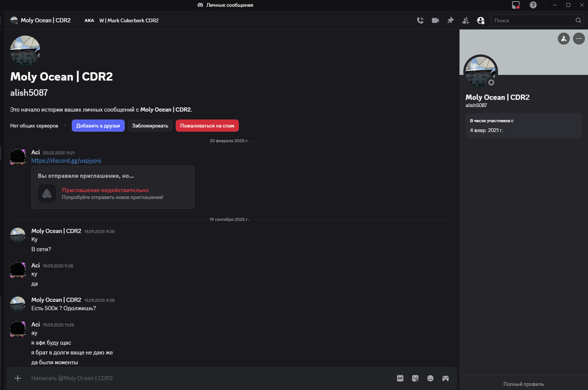Click Aci avatar beside the invite message

click(x=18, y=157)
